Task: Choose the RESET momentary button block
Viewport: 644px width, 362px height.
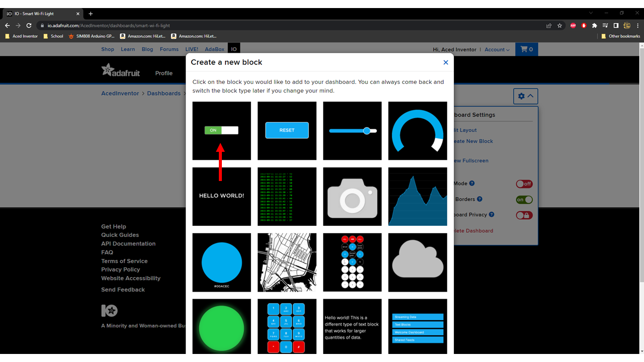Action: point(287,131)
